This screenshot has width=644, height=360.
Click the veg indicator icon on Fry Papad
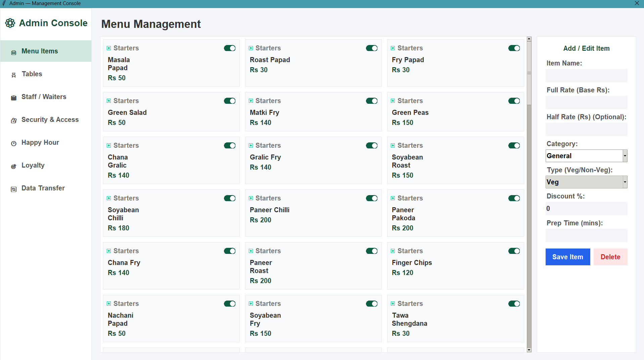click(x=393, y=48)
